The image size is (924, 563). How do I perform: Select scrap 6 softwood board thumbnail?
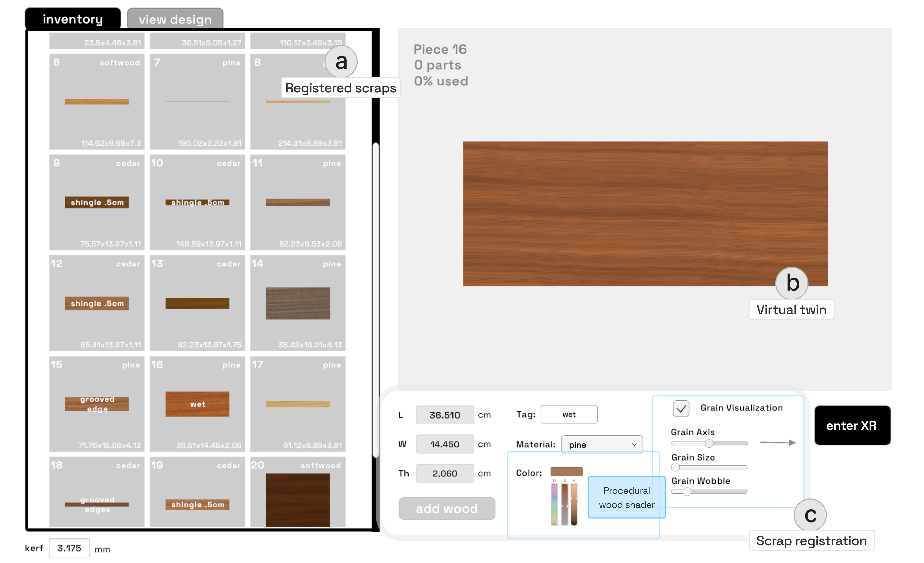97,102
